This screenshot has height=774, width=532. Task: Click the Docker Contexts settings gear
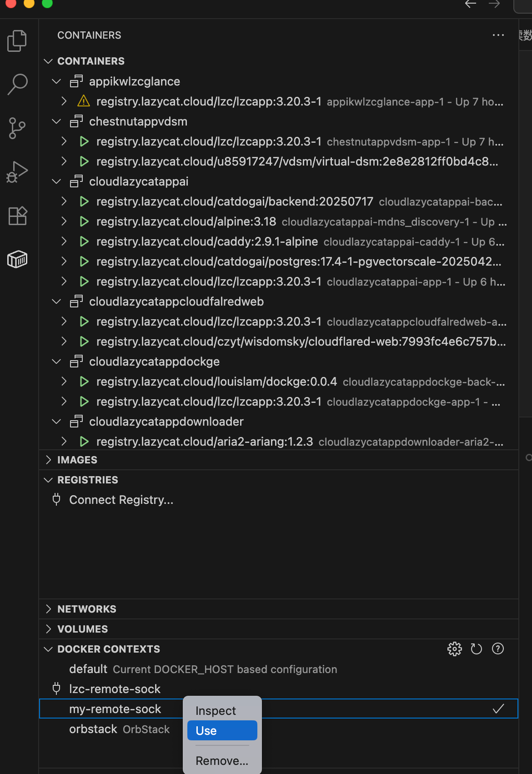click(454, 649)
